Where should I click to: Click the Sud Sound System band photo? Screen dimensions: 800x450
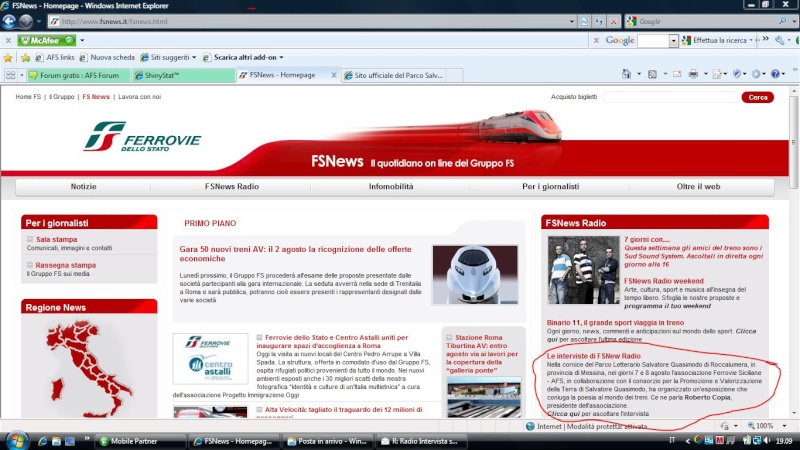tap(583, 270)
